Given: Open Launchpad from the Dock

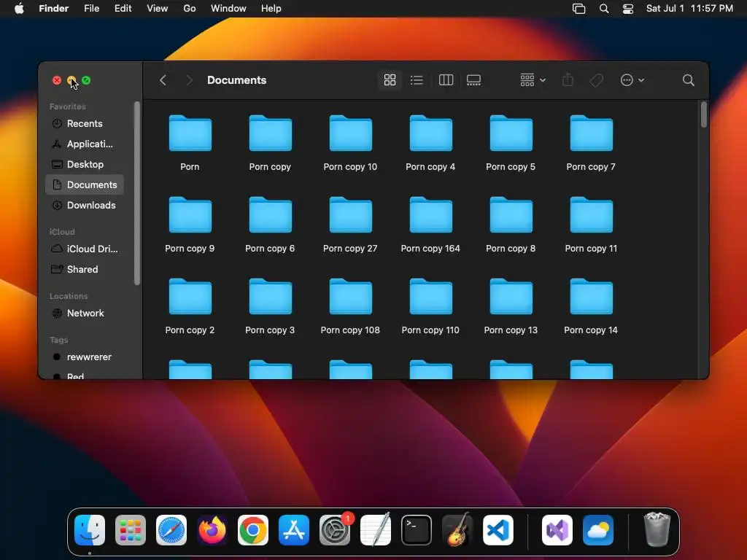Looking at the screenshot, I should point(131,530).
